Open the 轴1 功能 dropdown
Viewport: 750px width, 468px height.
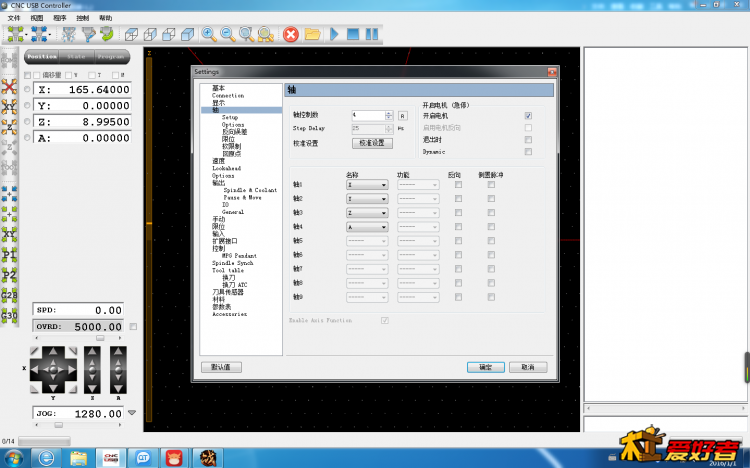418,185
